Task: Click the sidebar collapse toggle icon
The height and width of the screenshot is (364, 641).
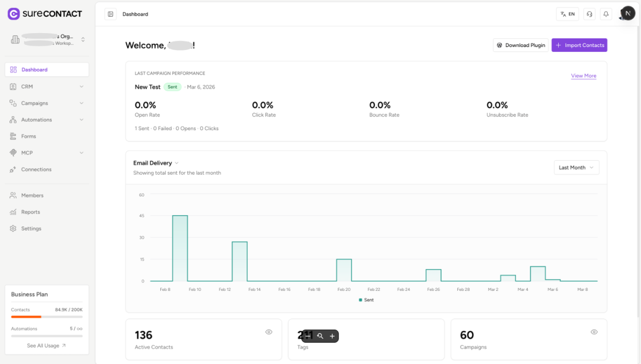Action: (x=111, y=14)
